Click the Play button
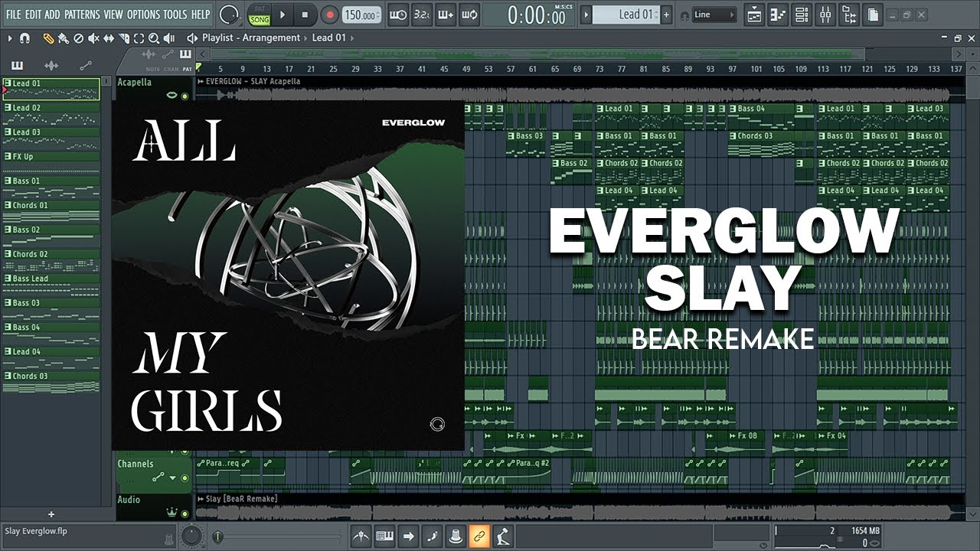 tap(283, 15)
